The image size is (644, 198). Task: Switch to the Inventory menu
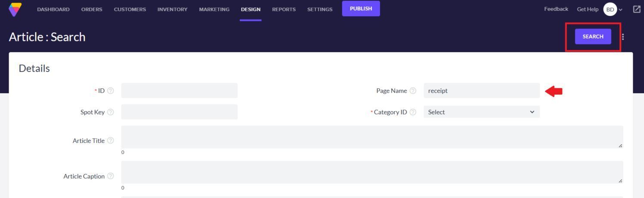point(172,9)
